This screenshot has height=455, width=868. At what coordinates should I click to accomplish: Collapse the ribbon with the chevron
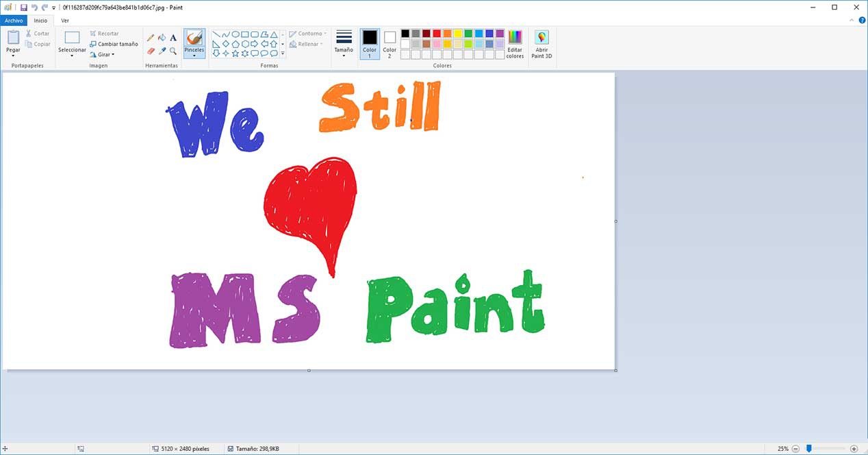(x=852, y=21)
